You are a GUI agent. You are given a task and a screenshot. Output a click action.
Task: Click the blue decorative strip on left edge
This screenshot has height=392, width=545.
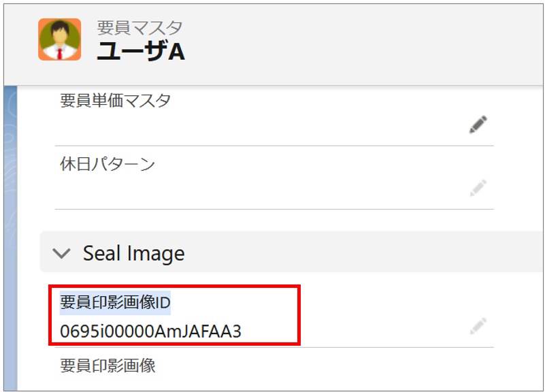(x=10, y=238)
